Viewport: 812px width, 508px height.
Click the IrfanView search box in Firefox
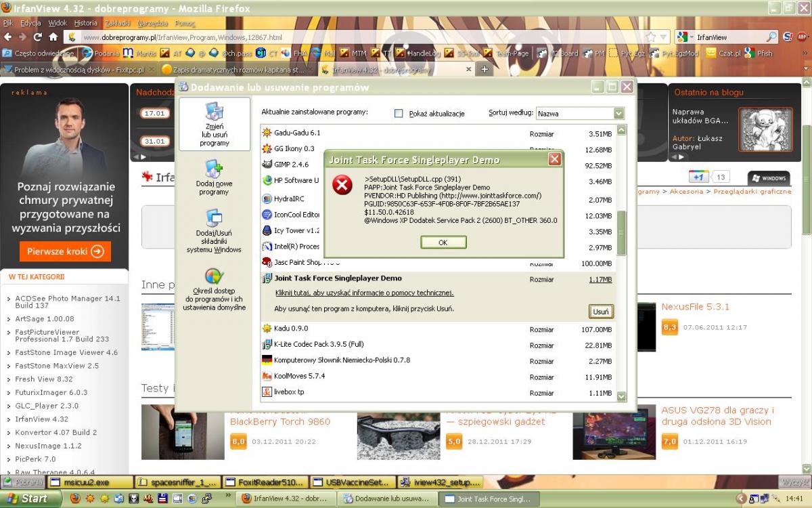click(730, 37)
